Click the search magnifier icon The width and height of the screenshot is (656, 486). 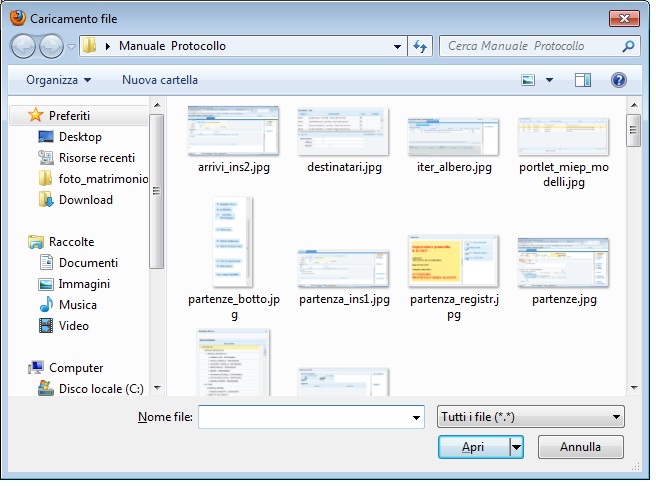pos(628,47)
